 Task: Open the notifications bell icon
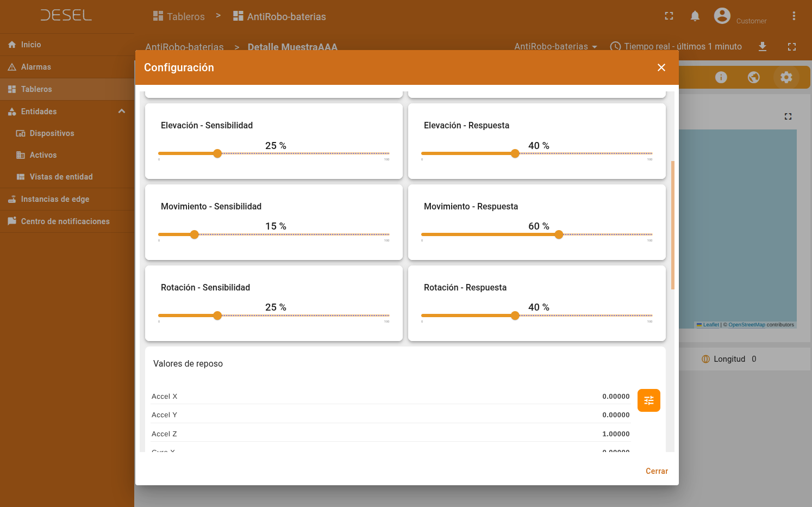coord(695,16)
